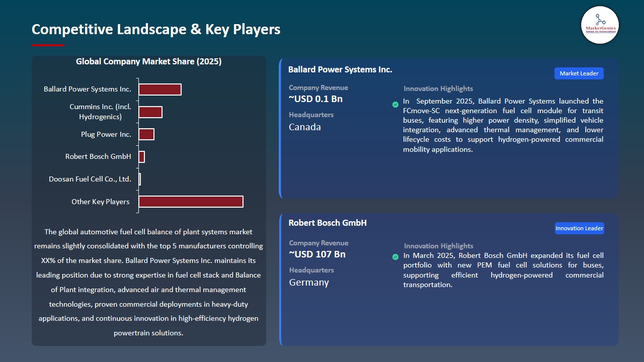Click the Ballard Power Systems Inc. axis label
The width and height of the screenshot is (644, 362).
tap(88, 89)
